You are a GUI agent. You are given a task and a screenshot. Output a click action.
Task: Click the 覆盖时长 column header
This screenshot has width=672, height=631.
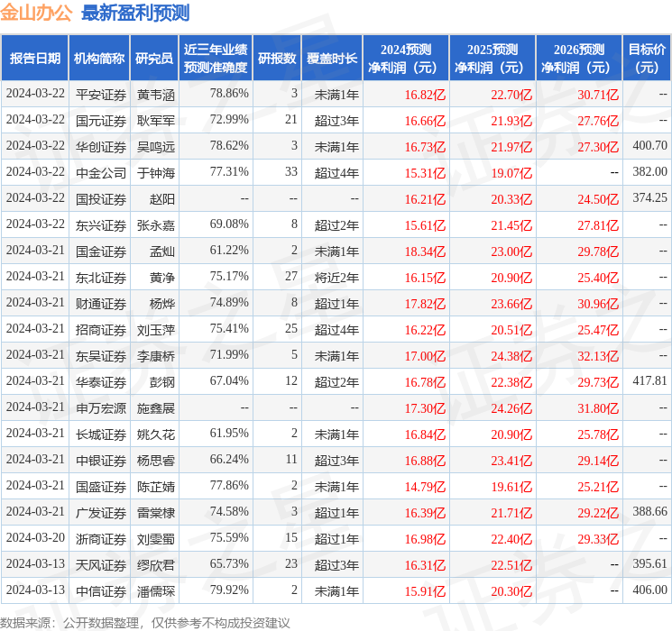(x=332, y=59)
